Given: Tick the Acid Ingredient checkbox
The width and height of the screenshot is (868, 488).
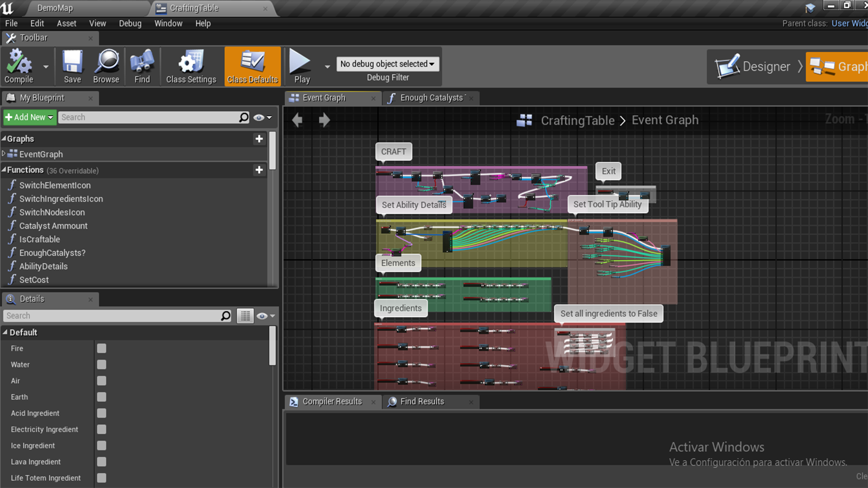Looking at the screenshot, I should [x=102, y=413].
